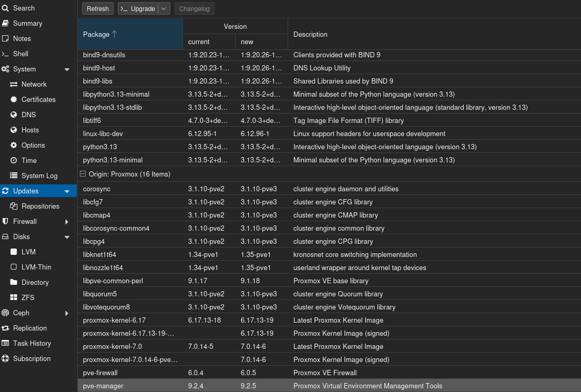Go to the Repositories menu entry
Screen dimensions: 581x392
[x=38, y=206]
